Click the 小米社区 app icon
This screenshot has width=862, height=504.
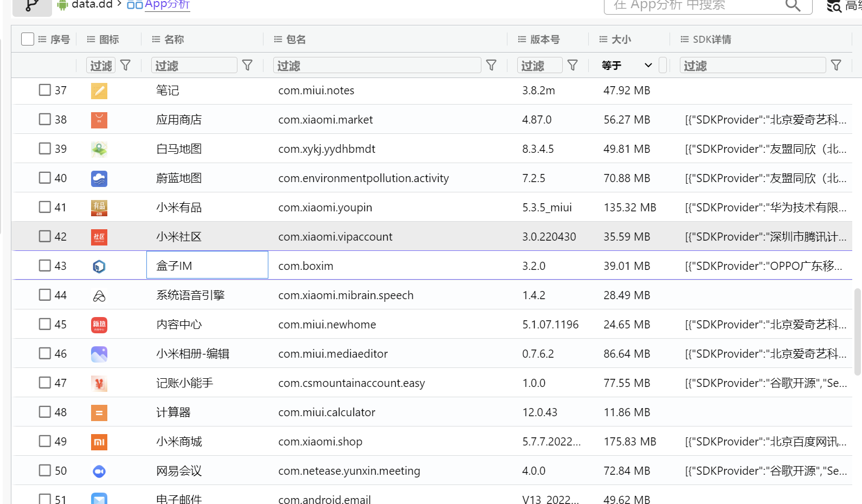click(99, 237)
